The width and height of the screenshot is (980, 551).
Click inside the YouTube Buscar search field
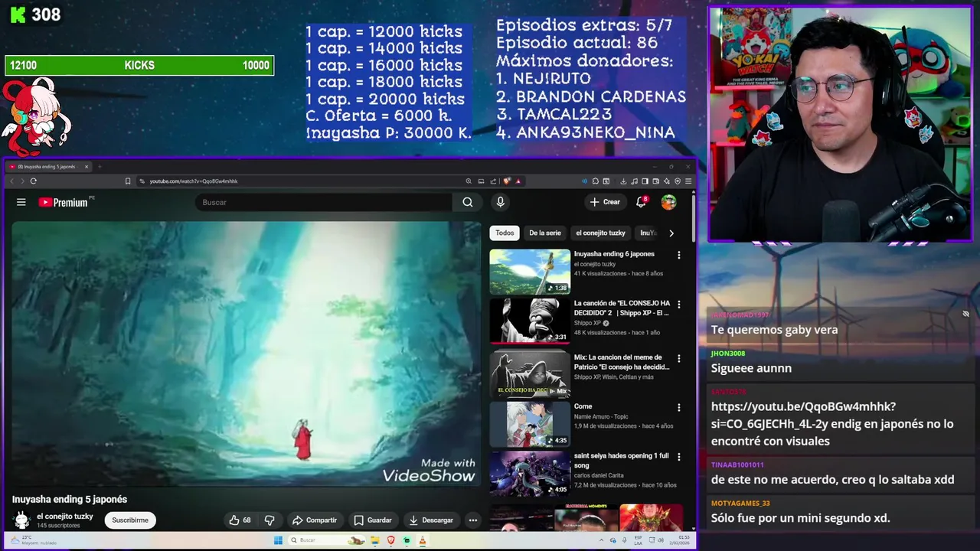point(324,202)
